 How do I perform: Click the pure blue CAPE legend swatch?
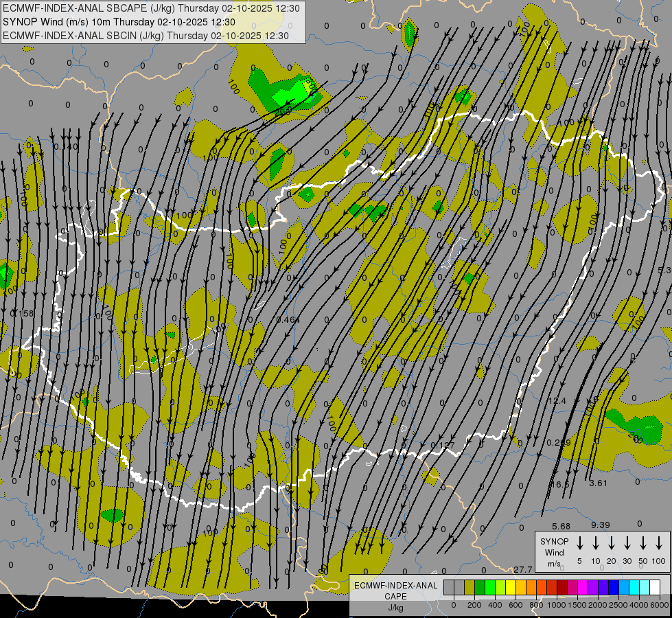pyautogui.click(x=614, y=588)
